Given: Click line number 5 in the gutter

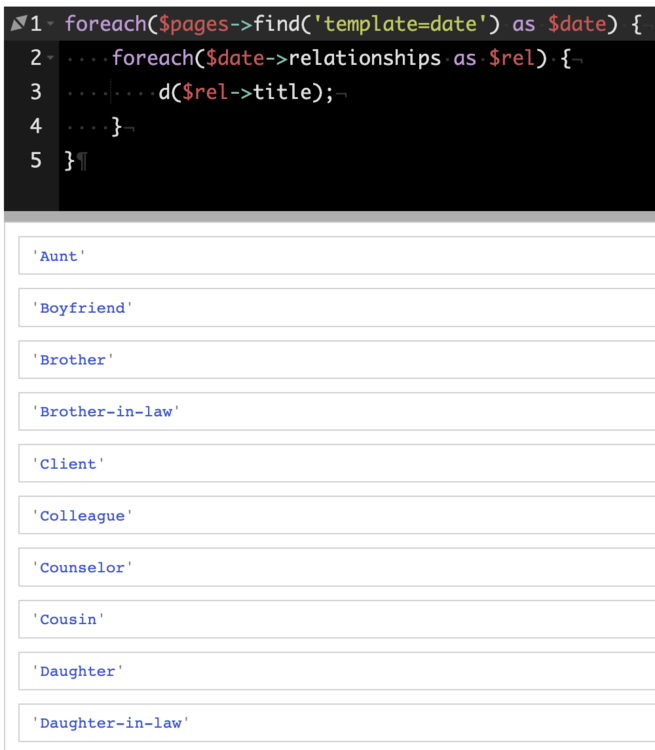Looking at the screenshot, I should 36,160.
